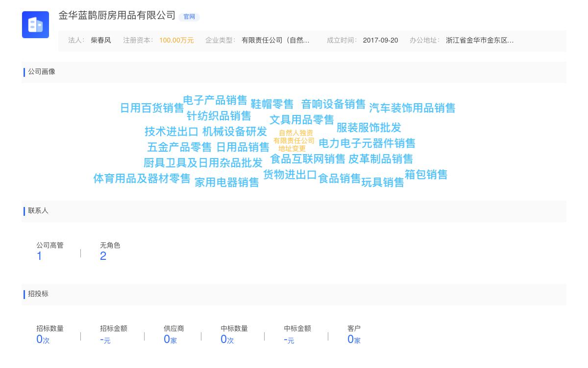Click legal representative name 柴春风
The height and width of the screenshot is (368, 588).
click(101, 40)
